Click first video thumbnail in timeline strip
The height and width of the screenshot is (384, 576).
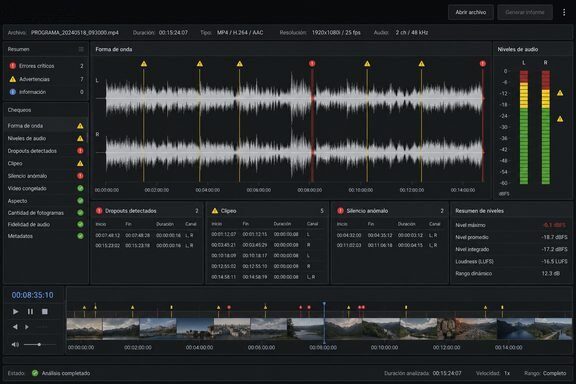point(84,329)
